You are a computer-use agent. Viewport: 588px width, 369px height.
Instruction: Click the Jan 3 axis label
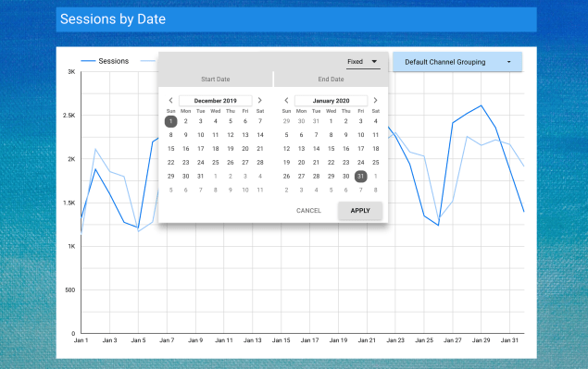tap(109, 340)
